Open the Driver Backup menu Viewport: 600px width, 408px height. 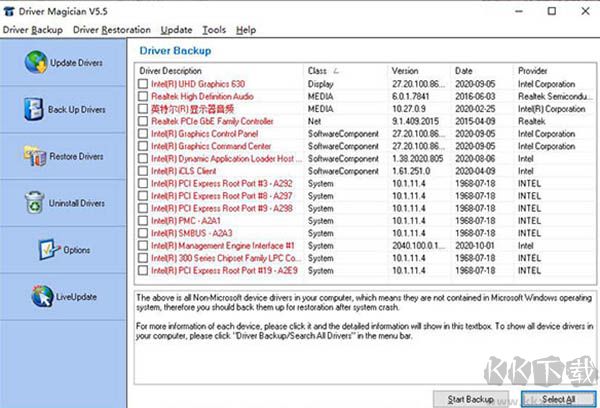pyautogui.click(x=33, y=30)
